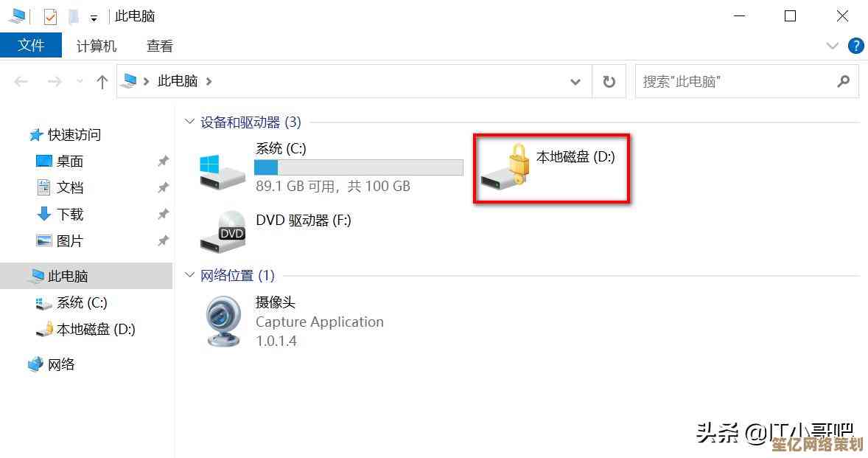This screenshot has height=458, width=868.
Task: Unpin 下载 using its pin icon
Action: click(x=163, y=215)
